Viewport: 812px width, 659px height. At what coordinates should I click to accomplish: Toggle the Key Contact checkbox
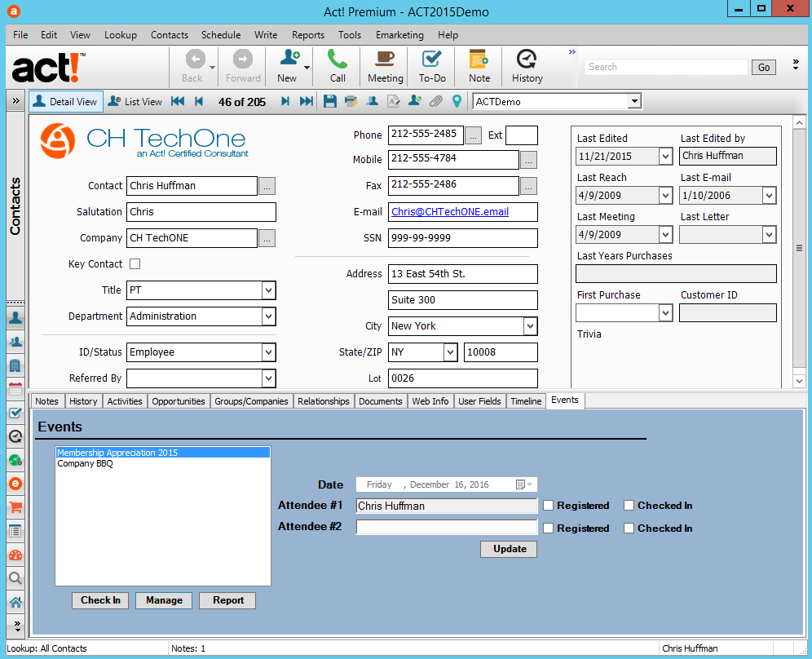[135, 263]
